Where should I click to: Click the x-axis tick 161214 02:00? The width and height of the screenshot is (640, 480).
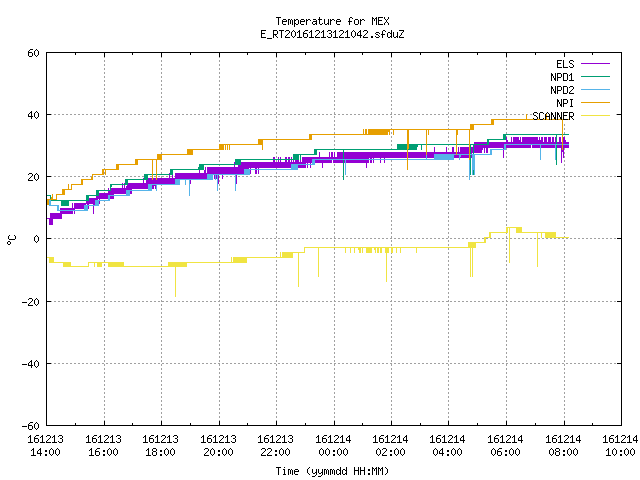391,446
